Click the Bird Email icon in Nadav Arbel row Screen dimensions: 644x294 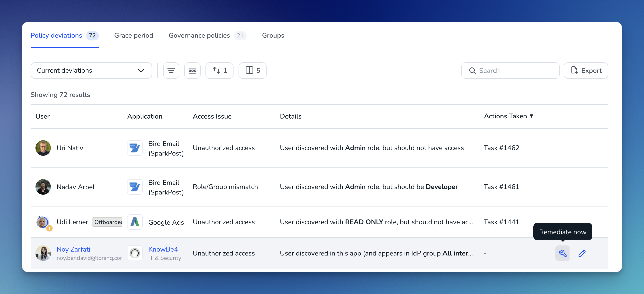[135, 187]
